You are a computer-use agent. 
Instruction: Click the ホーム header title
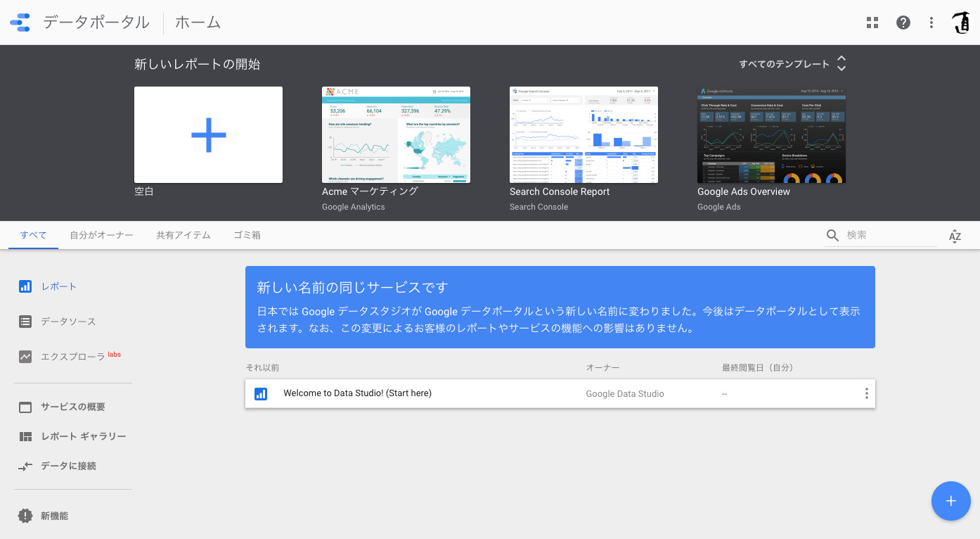198,23
